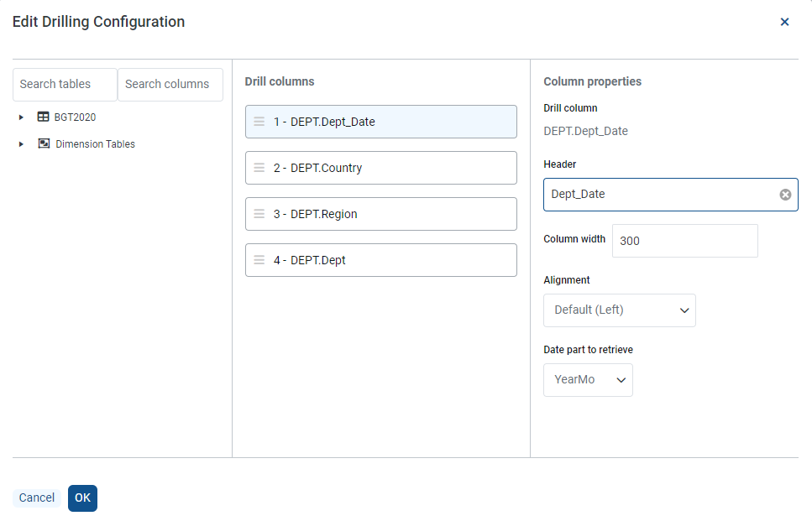Screen dimensions: 812x521
Task: Expand the BGT2020 tree node
Action: click(21, 117)
